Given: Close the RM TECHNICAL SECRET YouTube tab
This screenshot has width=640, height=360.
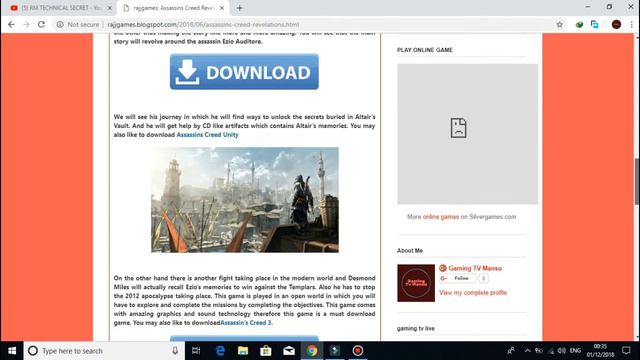Looking at the screenshot, I should click(x=109, y=8).
